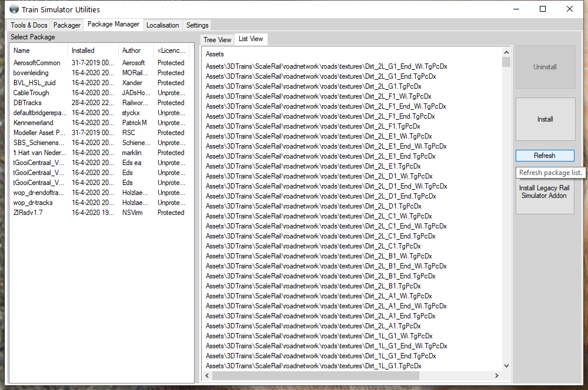Screen dimensions: 588x390
Task: Switch to Tree View tab
Action: click(217, 40)
